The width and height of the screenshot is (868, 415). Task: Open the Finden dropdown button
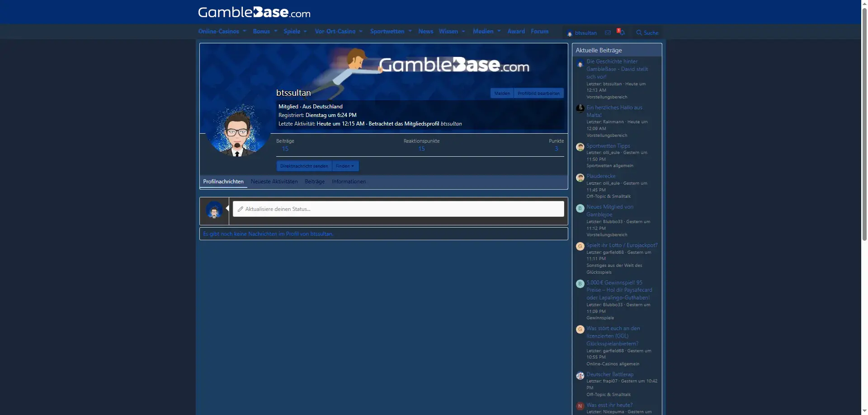click(x=345, y=166)
